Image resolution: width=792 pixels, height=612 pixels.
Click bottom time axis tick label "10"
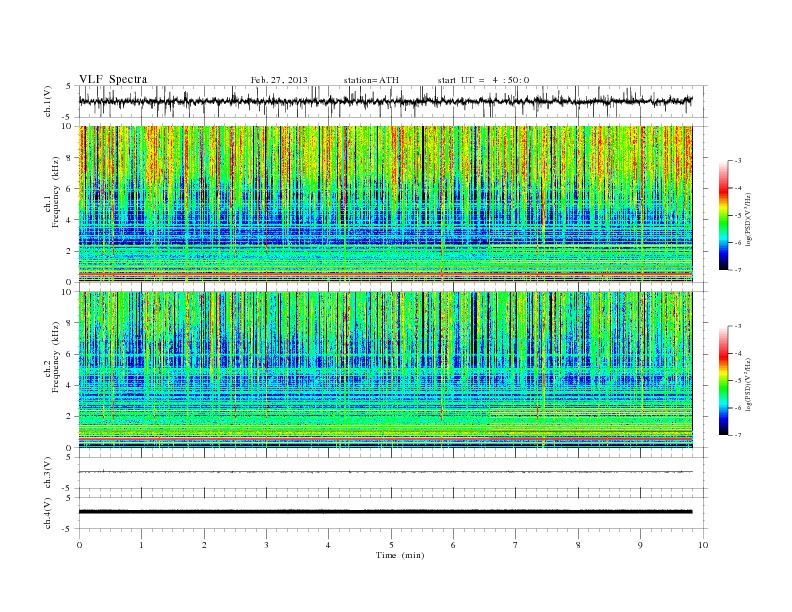(x=703, y=545)
